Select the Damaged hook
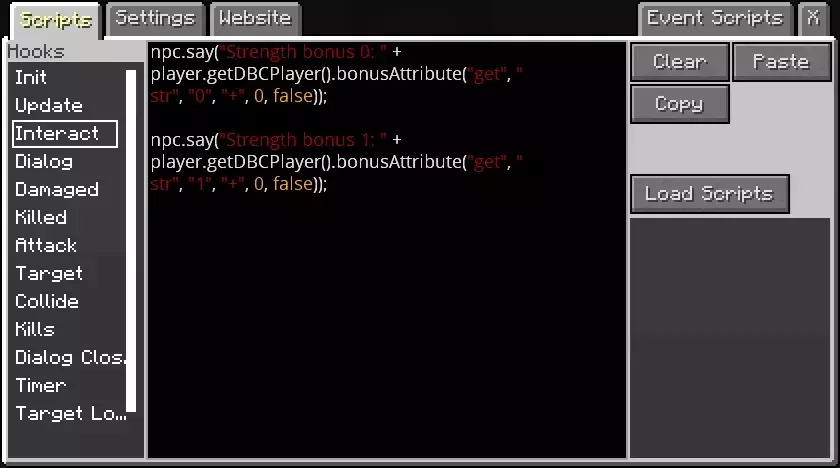 57,190
